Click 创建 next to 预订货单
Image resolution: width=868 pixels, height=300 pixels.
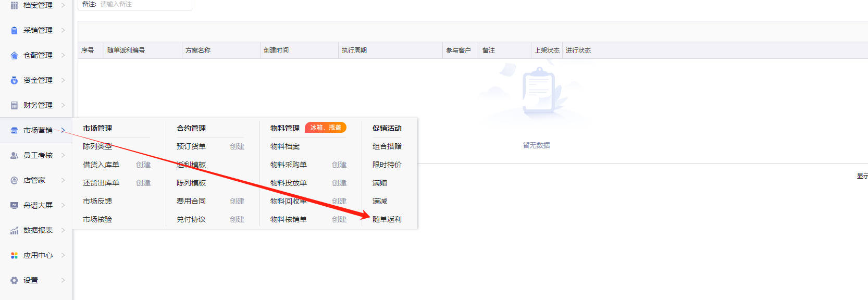coord(237,146)
